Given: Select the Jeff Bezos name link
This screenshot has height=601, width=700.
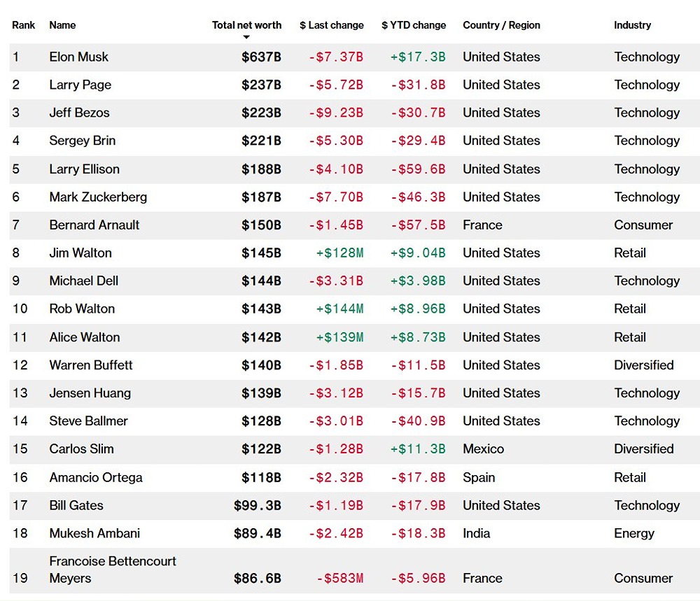Looking at the screenshot, I should [x=79, y=113].
